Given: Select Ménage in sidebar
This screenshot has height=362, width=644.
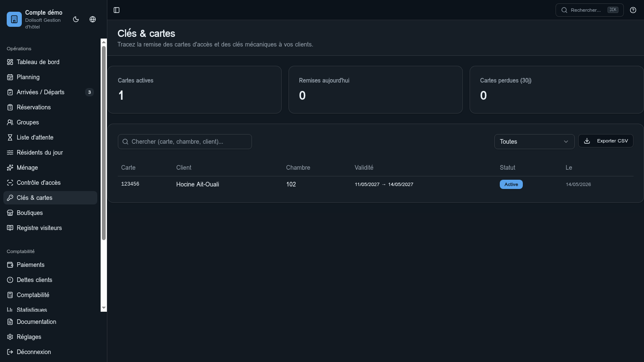Looking at the screenshot, I should coord(50,168).
